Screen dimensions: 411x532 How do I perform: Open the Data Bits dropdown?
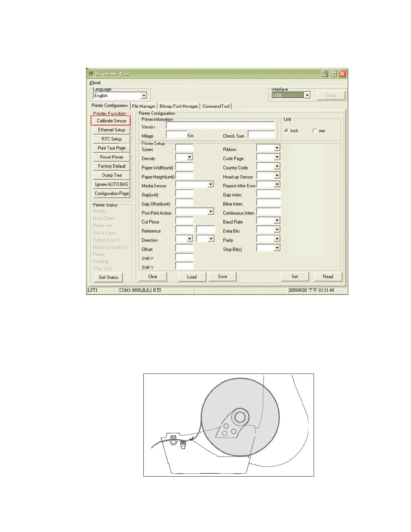[x=277, y=230]
